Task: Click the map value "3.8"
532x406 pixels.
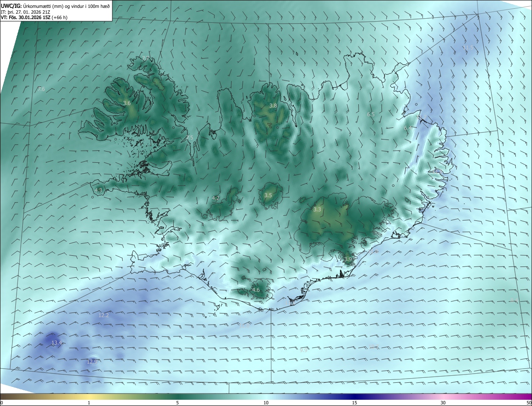Action: coord(273,105)
